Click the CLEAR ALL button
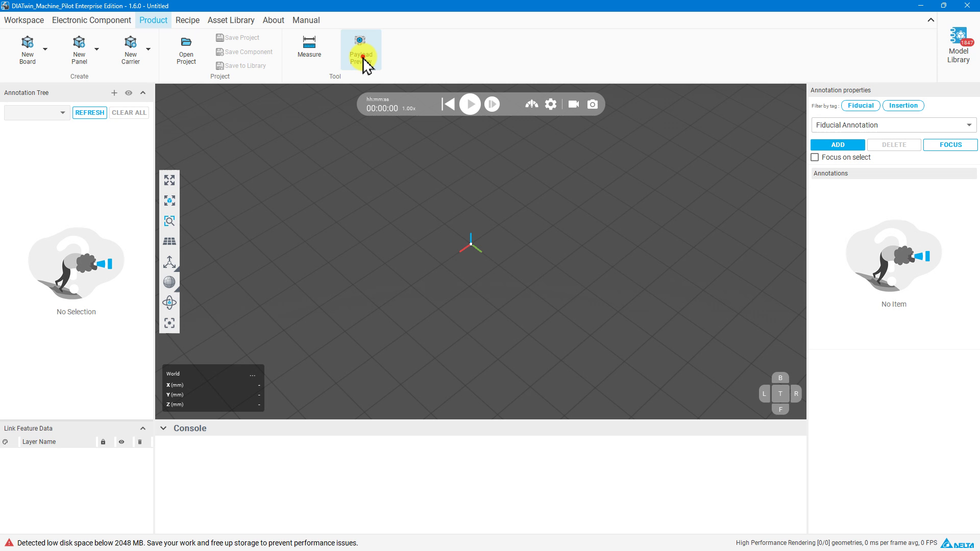980x551 pixels. pos(129,113)
